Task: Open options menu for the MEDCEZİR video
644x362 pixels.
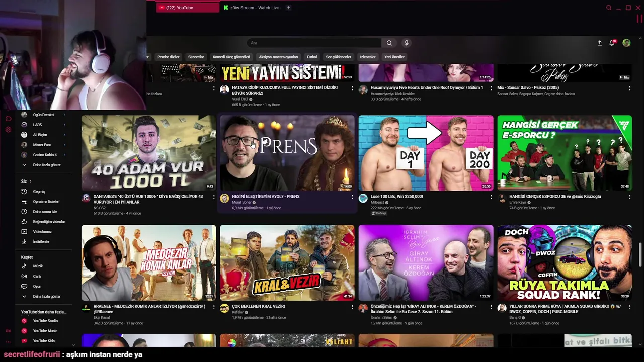Action: 214,307
